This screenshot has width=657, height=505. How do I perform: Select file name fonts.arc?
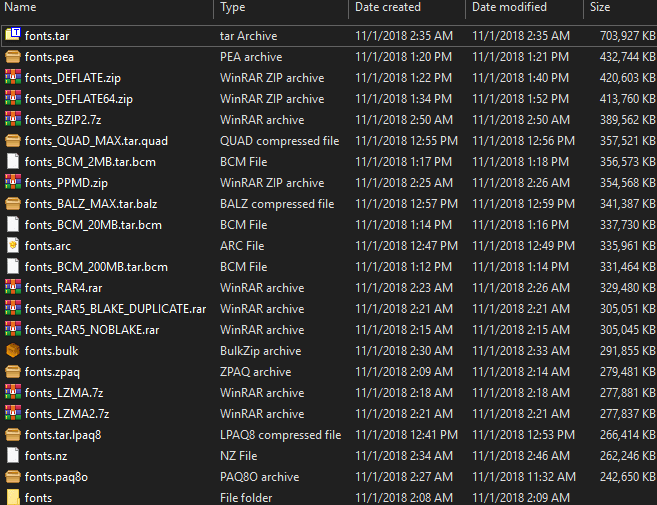pyautogui.click(x=48, y=246)
